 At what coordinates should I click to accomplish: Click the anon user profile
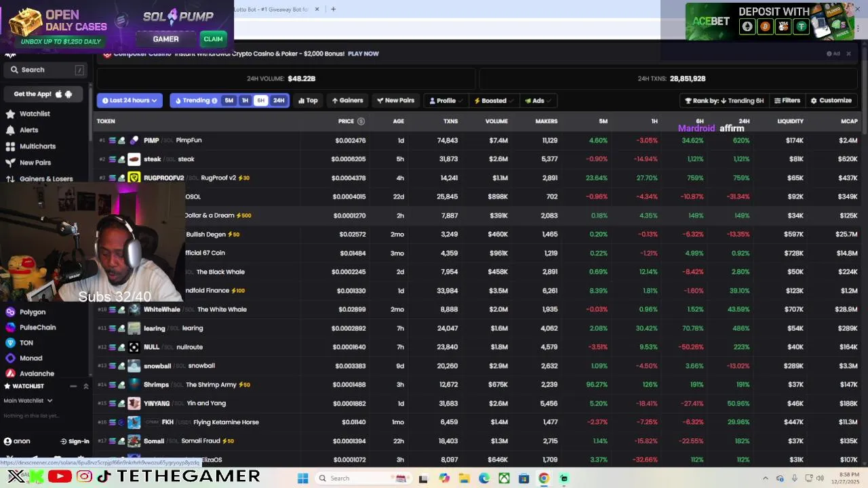coord(18,441)
